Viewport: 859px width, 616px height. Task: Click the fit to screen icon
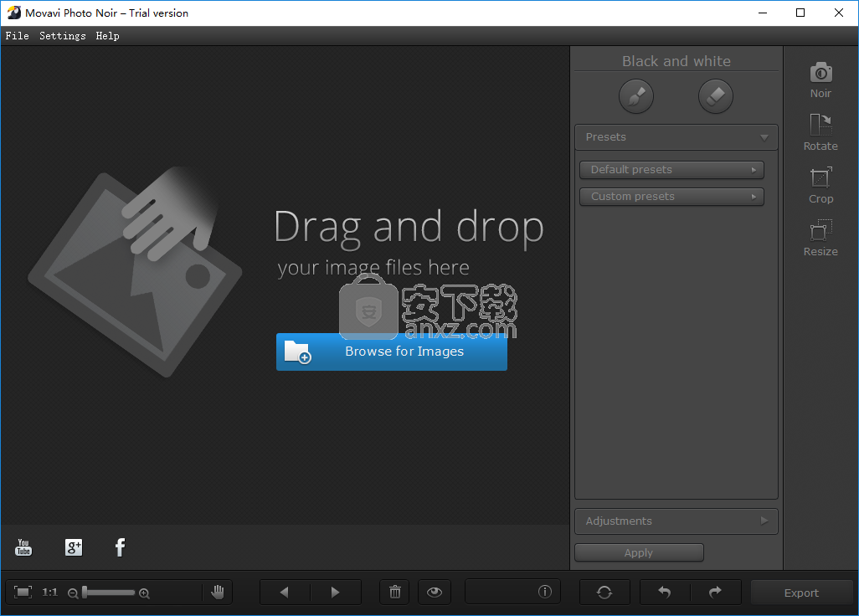tap(23, 592)
